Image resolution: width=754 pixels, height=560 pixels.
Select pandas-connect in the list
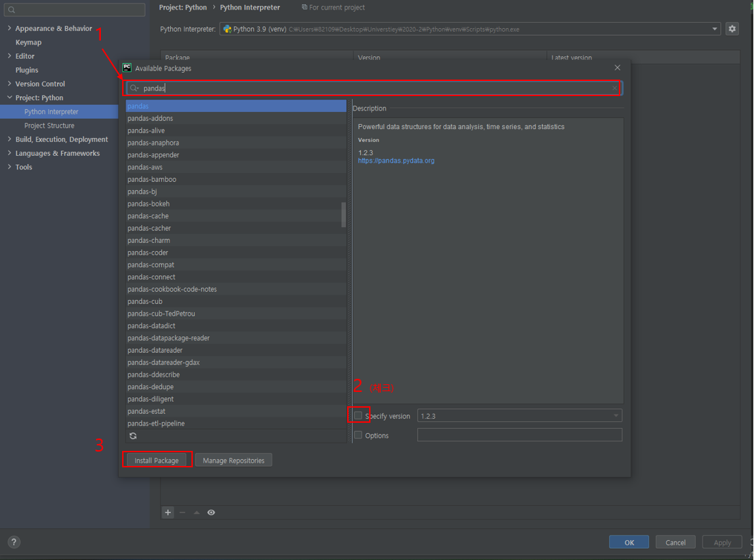pyautogui.click(x=235, y=277)
